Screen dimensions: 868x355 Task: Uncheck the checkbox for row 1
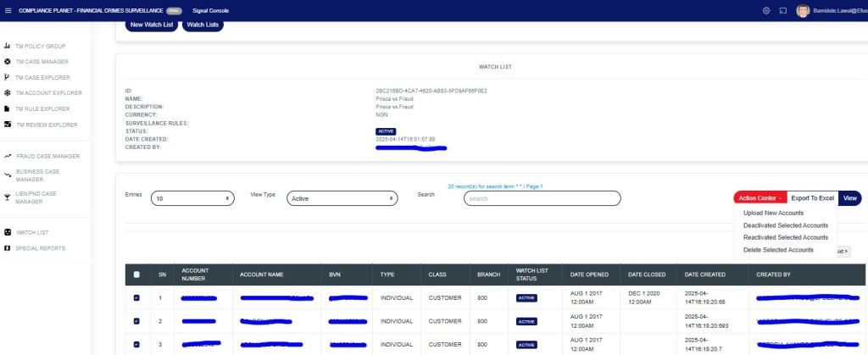coord(138,298)
